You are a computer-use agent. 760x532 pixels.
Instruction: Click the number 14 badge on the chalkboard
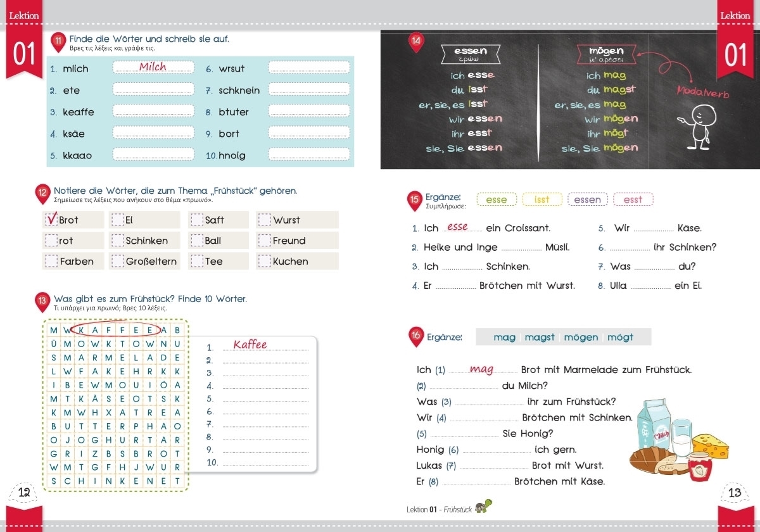click(x=416, y=42)
